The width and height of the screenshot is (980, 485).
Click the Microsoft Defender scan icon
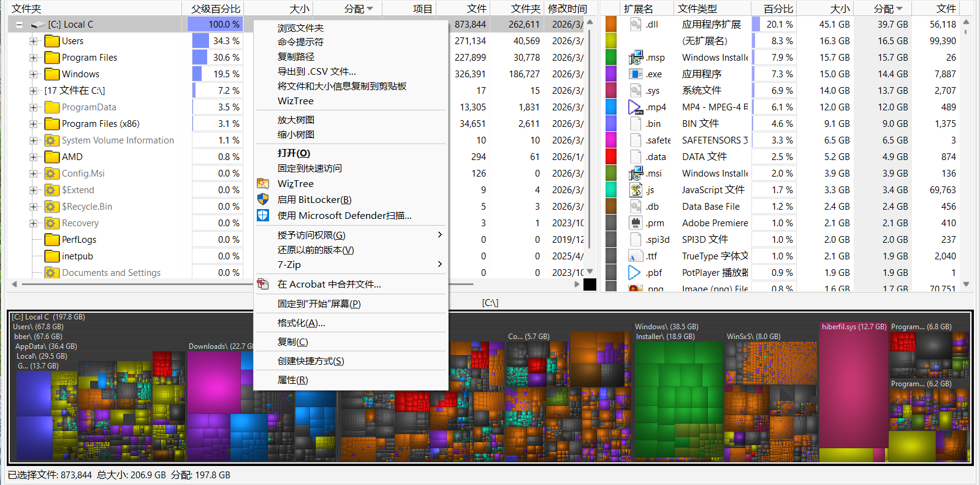click(263, 215)
